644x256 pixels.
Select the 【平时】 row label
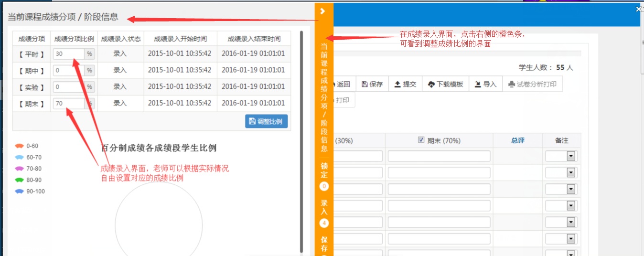pos(32,54)
